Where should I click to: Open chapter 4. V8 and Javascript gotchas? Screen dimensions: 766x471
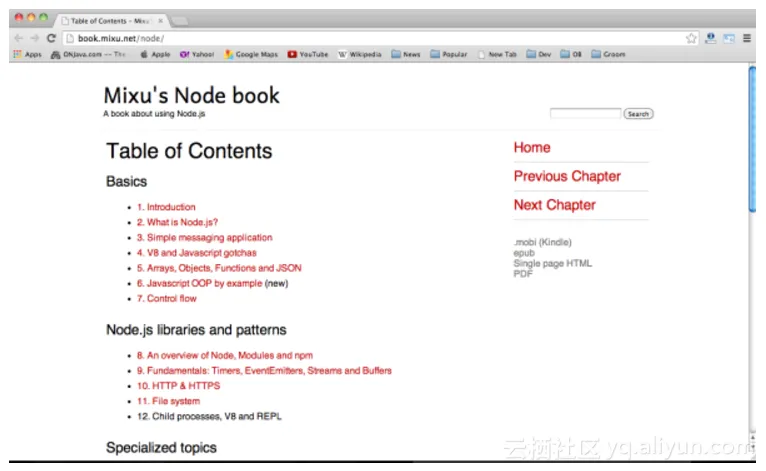point(197,253)
